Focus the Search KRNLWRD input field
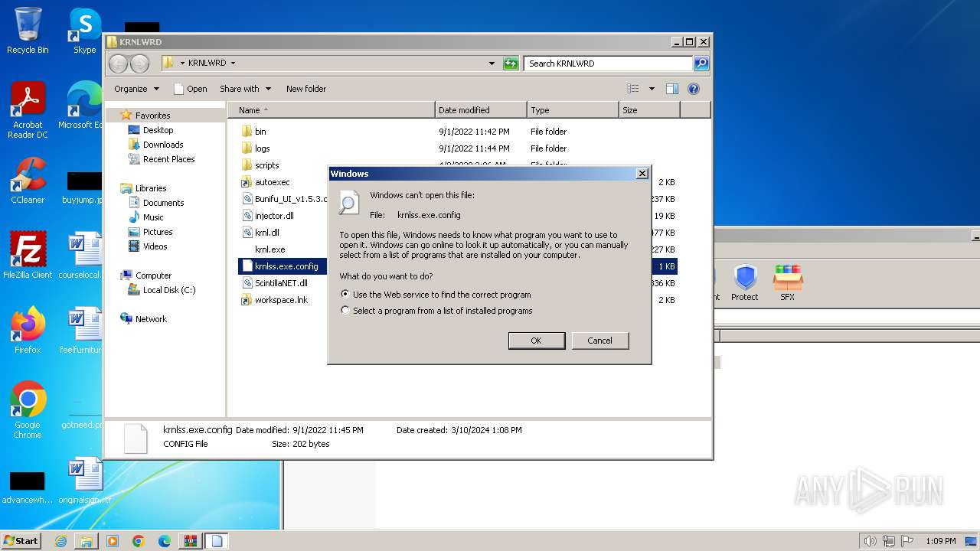 pyautogui.click(x=609, y=64)
